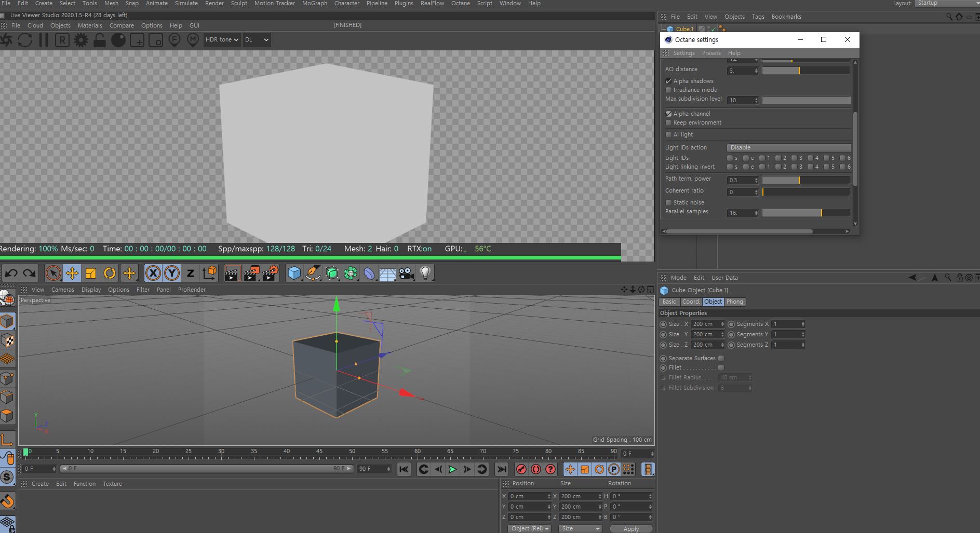
Task: Play the animation forward
Action: tap(452, 469)
